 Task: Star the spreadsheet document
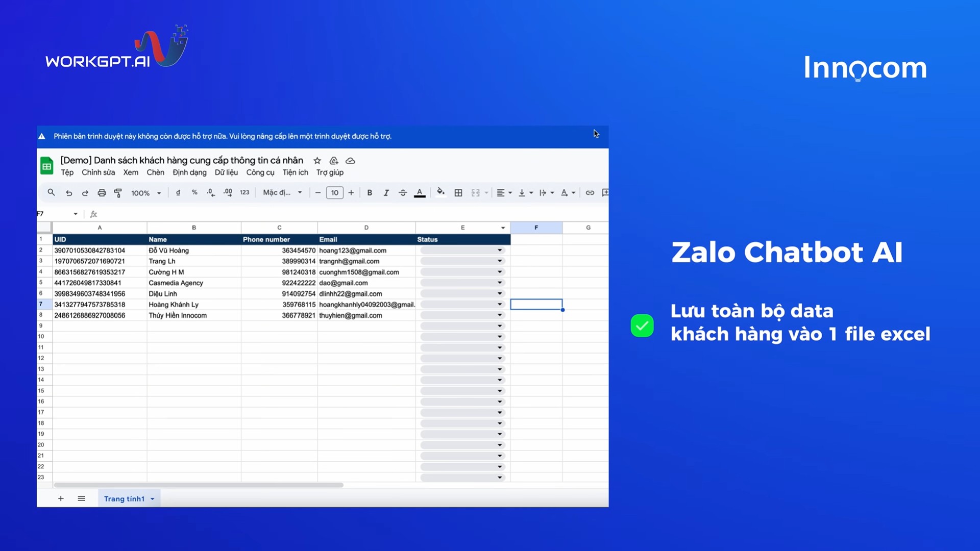(317, 160)
